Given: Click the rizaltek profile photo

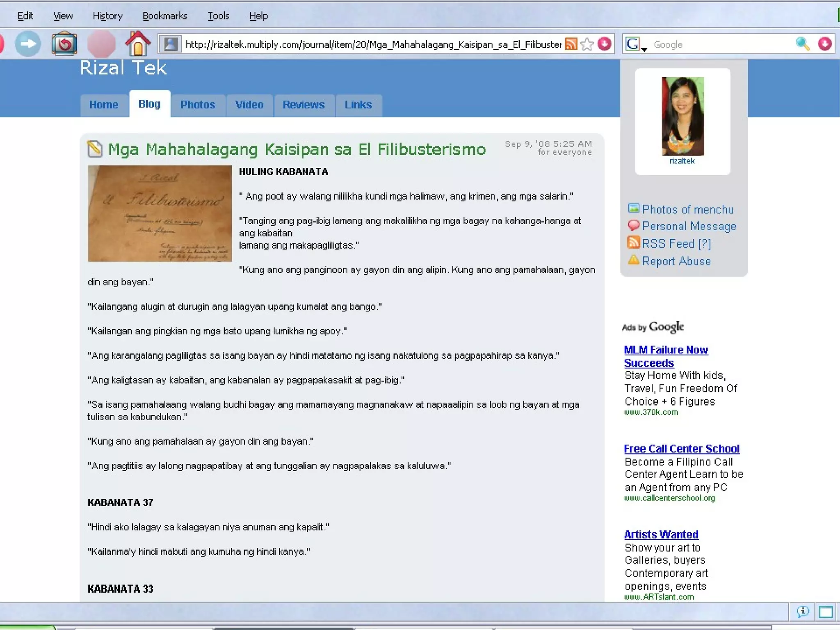Looking at the screenshot, I should tap(682, 116).
